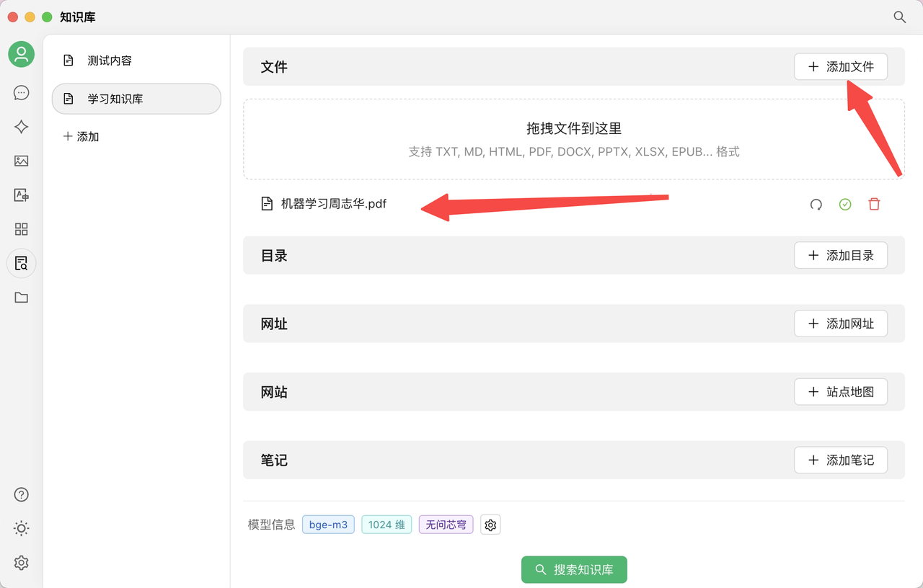Click the file drop zone area

pyautogui.click(x=573, y=139)
